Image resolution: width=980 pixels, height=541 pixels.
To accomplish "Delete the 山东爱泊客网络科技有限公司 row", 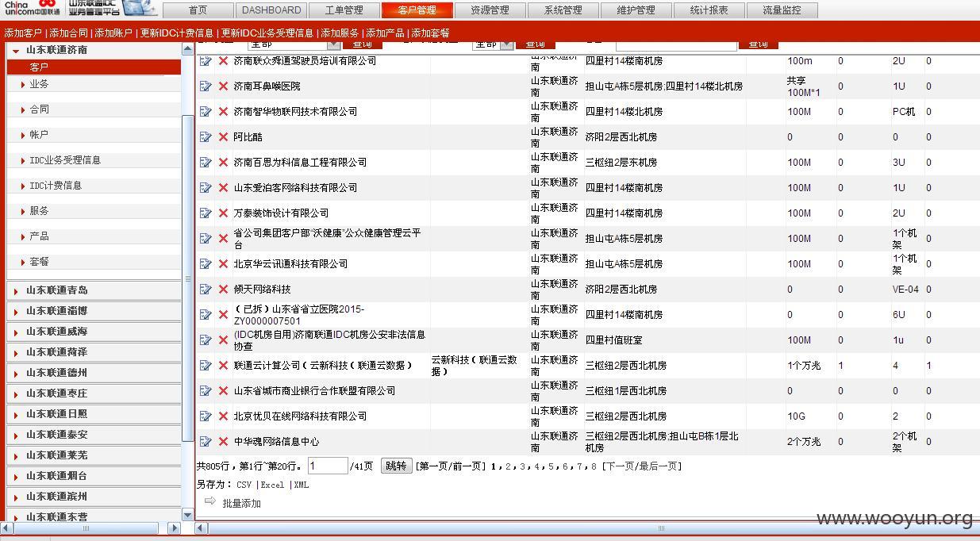I will coord(223,187).
